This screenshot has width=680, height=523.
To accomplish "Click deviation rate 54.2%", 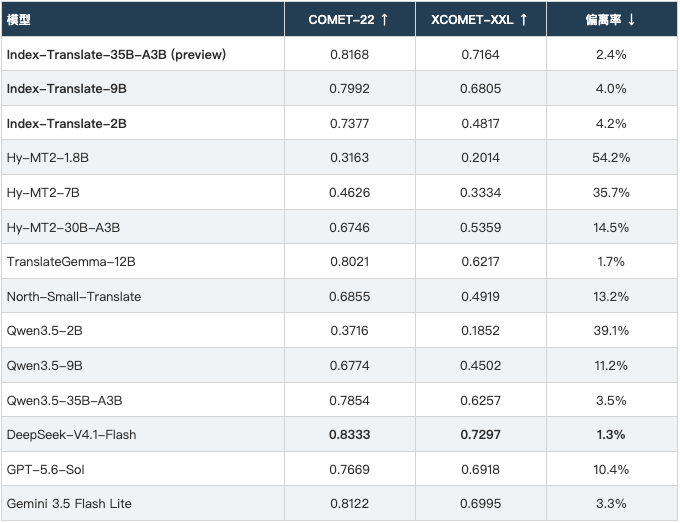I will [x=611, y=158].
